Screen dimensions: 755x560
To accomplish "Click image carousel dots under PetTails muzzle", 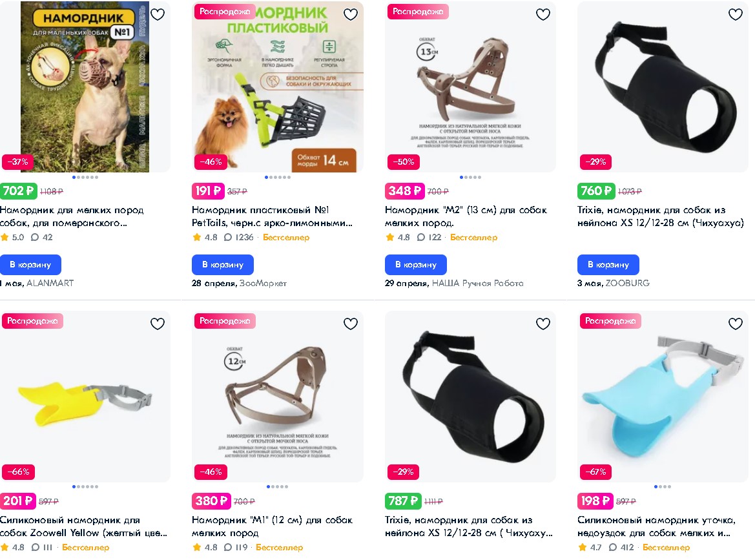I will click(x=277, y=177).
